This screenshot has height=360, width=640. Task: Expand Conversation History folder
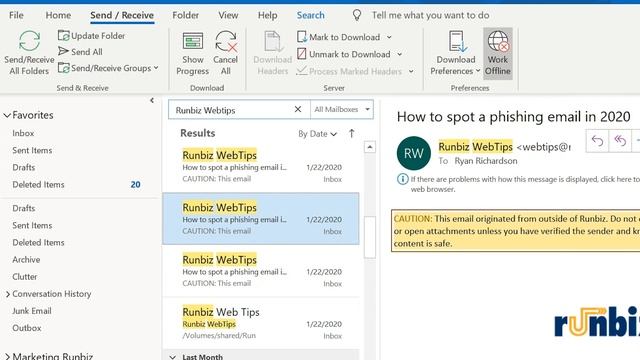tap(8, 294)
